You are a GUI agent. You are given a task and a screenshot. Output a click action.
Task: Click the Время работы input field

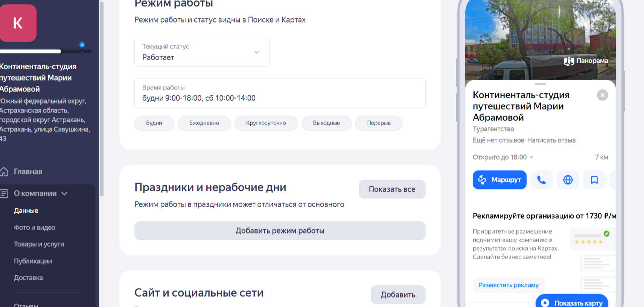pos(280,93)
